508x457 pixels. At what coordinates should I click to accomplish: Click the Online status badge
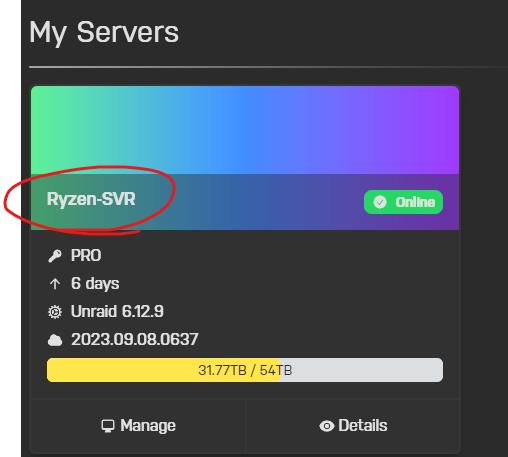pyautogui.click(x=403, y=202)
